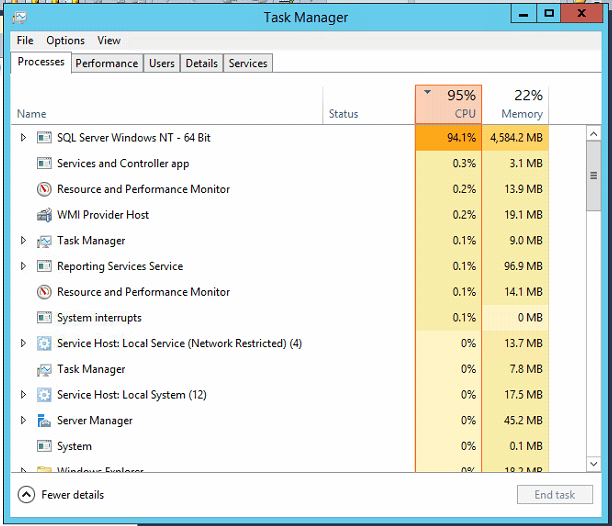Click the 45.2 MB memory value
Image resolution: width=612 pixels, height=526 pixels.
tap(523, 421)
